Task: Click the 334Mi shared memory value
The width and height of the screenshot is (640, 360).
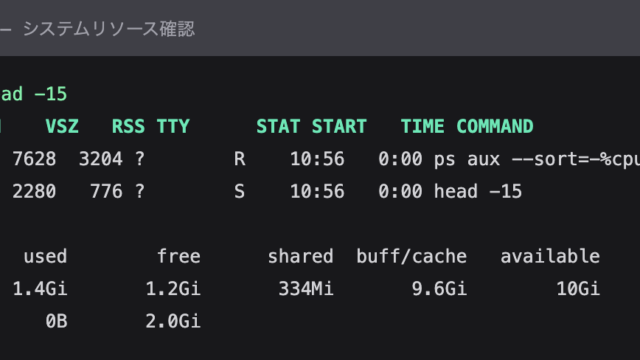Action: tap(306, 289)
